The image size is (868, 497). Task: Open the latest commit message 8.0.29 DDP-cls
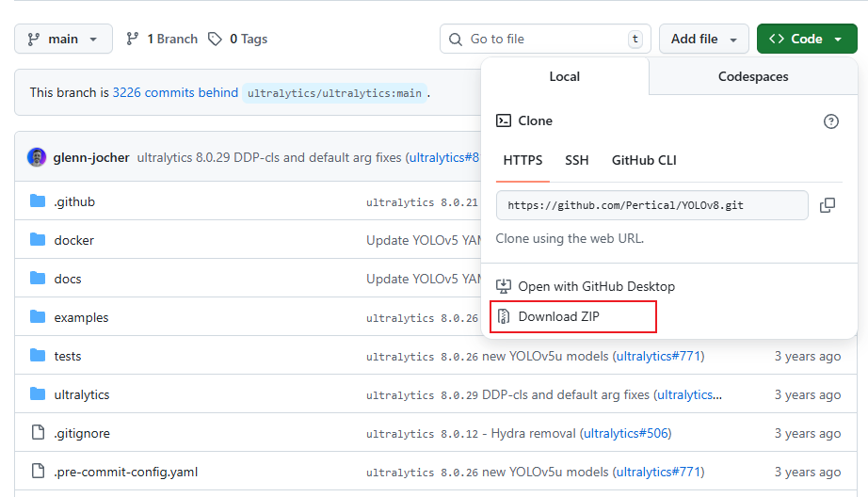point(269,158)
